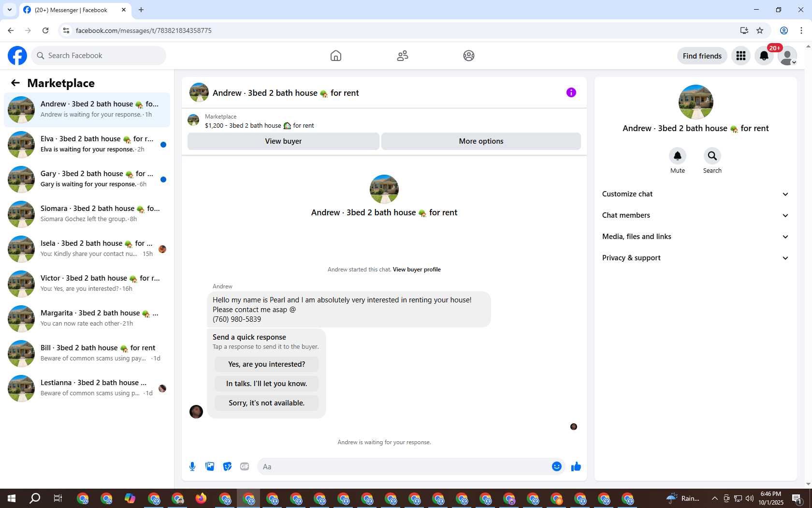Open the Facebook menu grid icon
The image size is (812, 508).
point(741,56)
